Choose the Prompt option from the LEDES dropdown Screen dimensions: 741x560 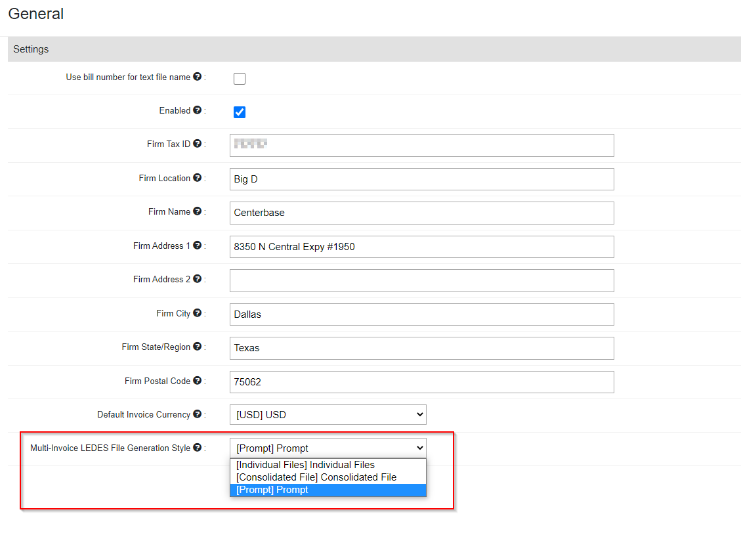[x=272, y=490]
